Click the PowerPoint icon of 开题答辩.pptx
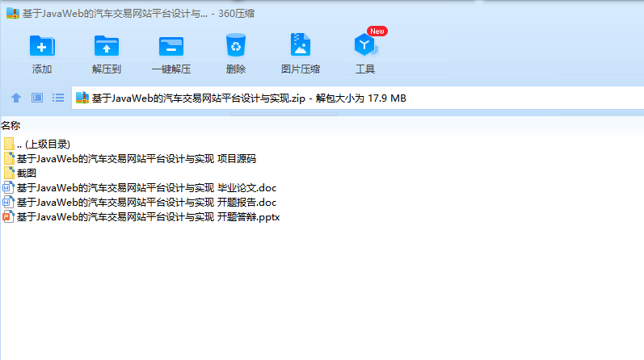The width and height of the screenshot is (644, 360). pos(8,217)
